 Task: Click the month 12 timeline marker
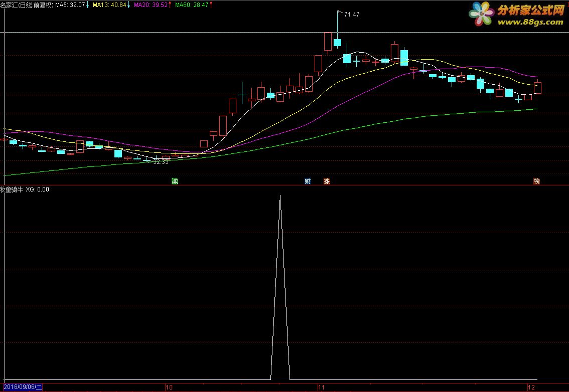532,387
